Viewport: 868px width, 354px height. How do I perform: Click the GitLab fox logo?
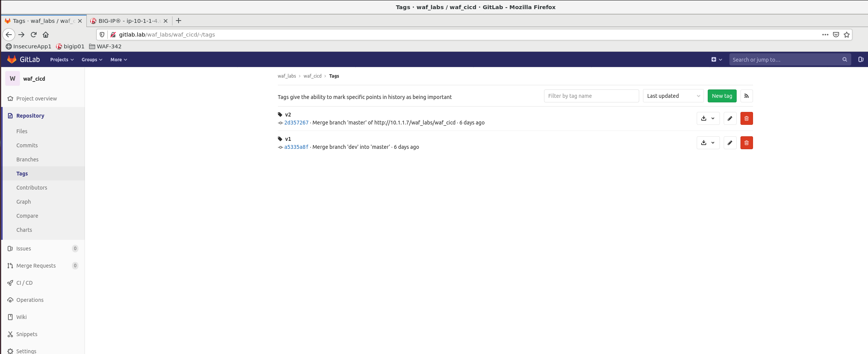12,59
